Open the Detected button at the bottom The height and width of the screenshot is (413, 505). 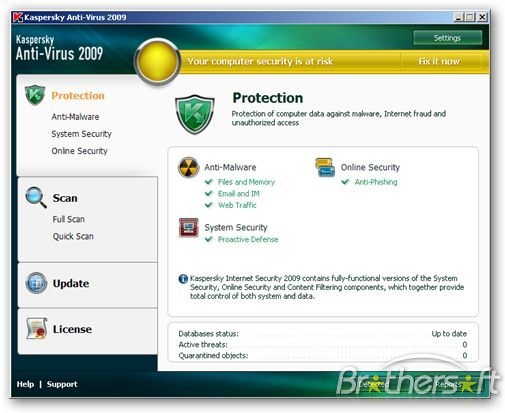coord(374,384)
